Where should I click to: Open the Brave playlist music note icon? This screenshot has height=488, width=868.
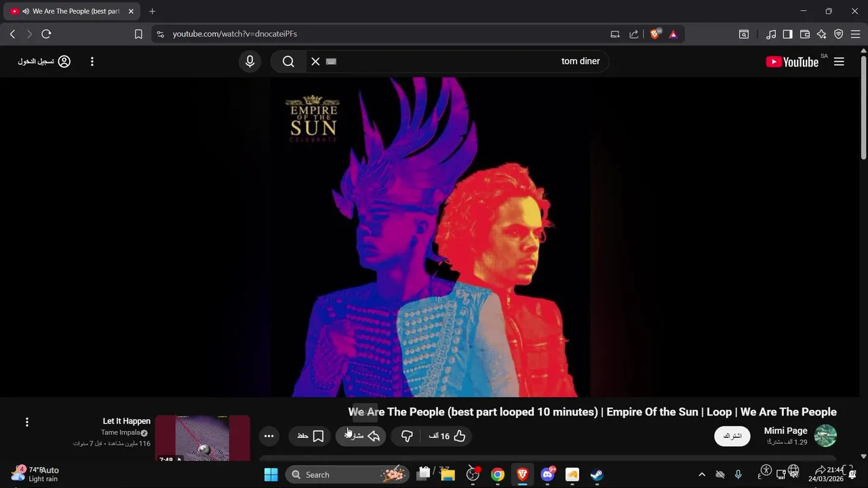(771, 34)
